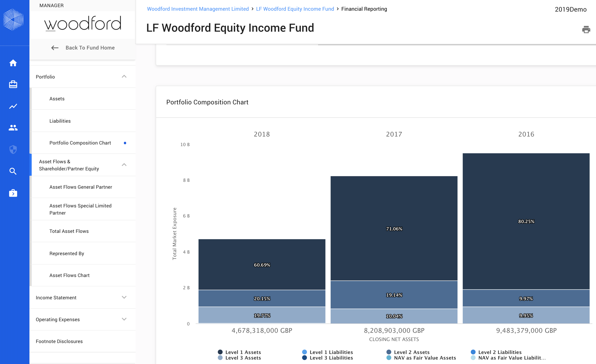Collapse the Portfolio section chevron
596x364 pixels.
point(124,77)
